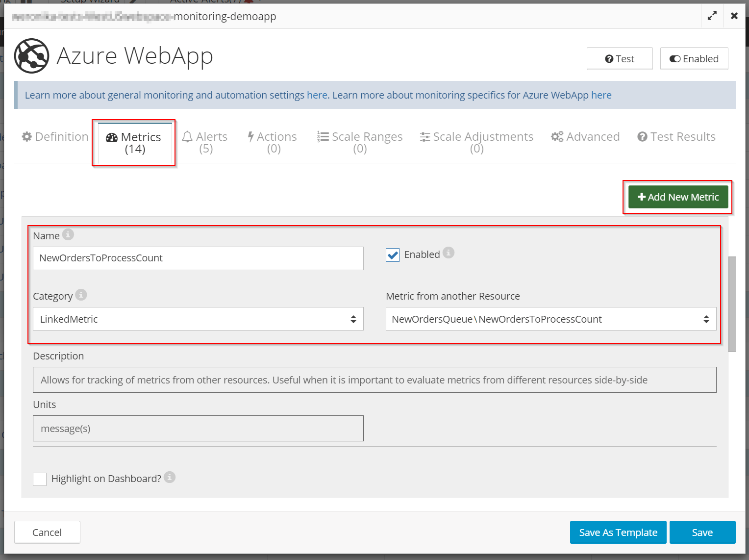Go to the Scale Adjustments tab

tap(476, 142)
